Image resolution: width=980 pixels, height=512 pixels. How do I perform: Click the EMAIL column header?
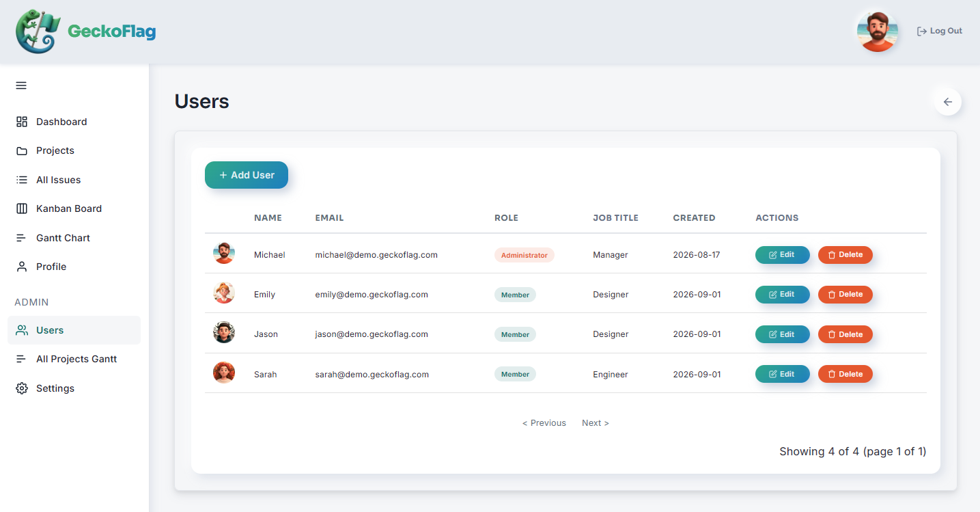point(329,218)
